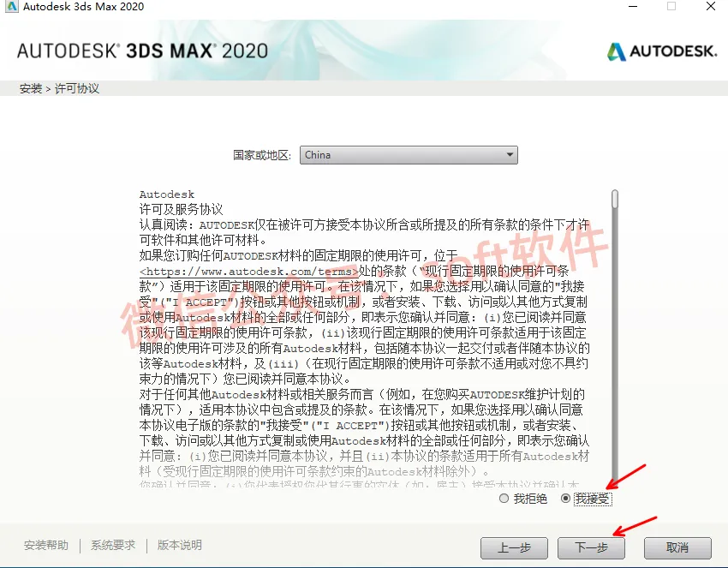Open the autodesk.com/terms hyperlink in the agreement
This screenshot has width=728, height=568.
click(x=249, y=272)
